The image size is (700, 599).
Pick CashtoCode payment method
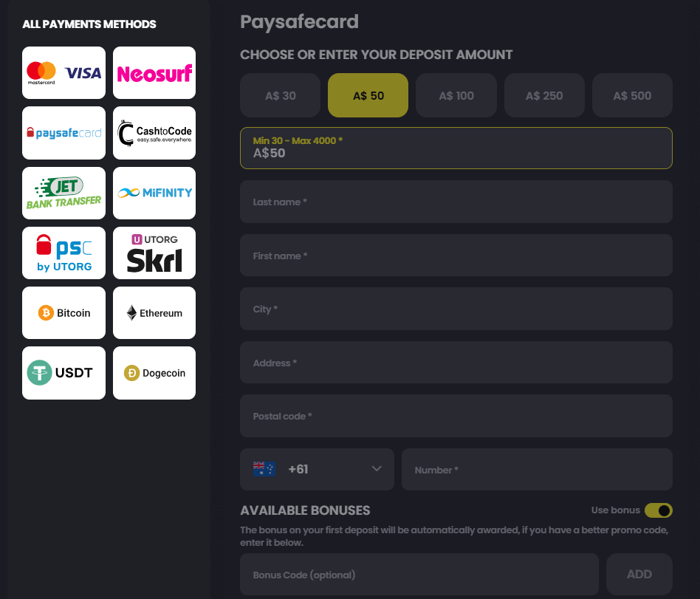[154, 133]
